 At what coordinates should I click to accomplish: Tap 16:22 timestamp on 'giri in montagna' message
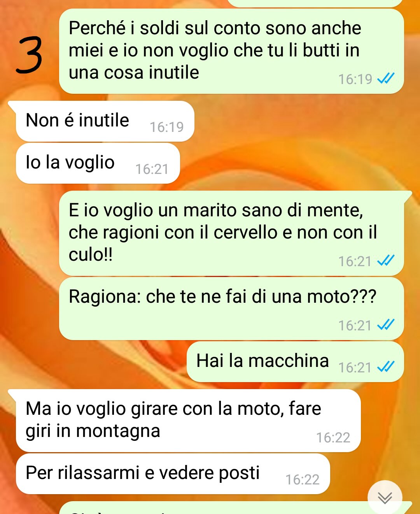[333, 438]
